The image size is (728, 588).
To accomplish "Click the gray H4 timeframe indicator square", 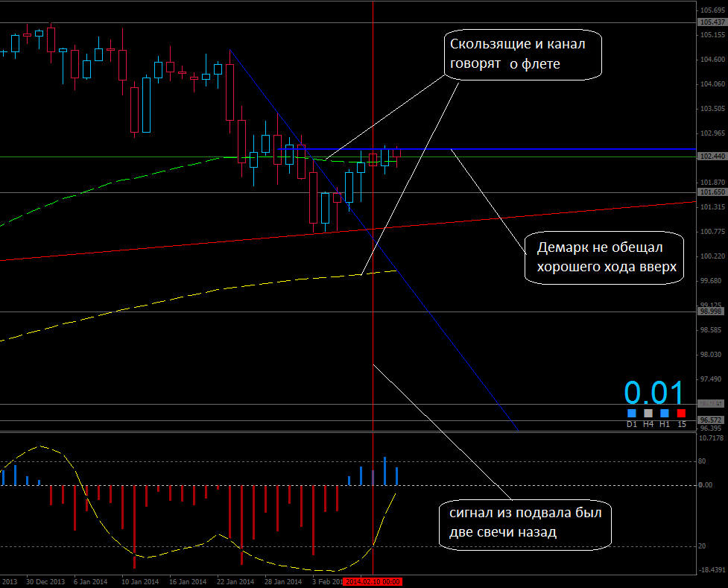I will click(648, 413).
